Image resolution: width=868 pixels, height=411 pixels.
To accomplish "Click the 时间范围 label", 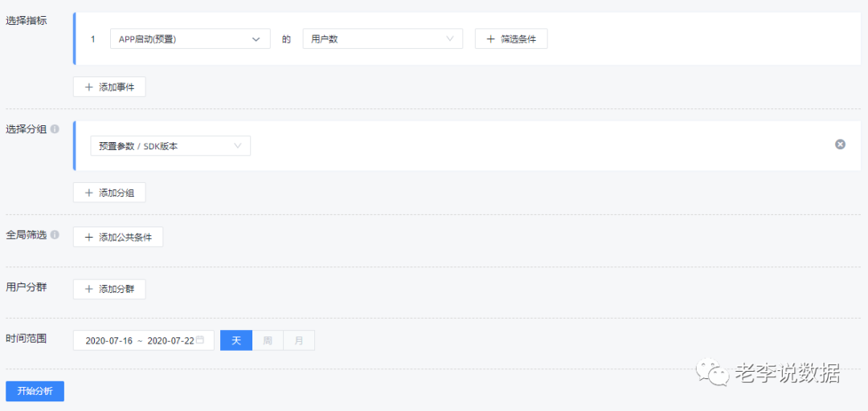I will (26, 338).
